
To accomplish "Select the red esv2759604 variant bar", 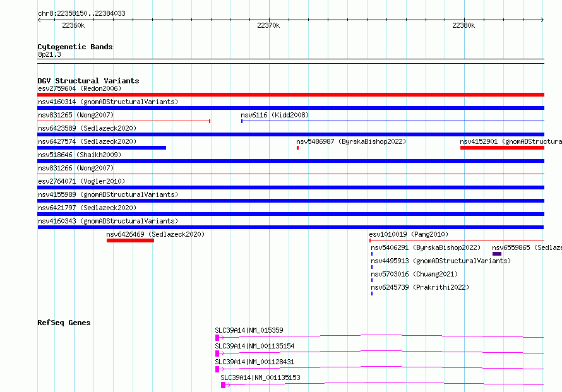I will [290, 95].
